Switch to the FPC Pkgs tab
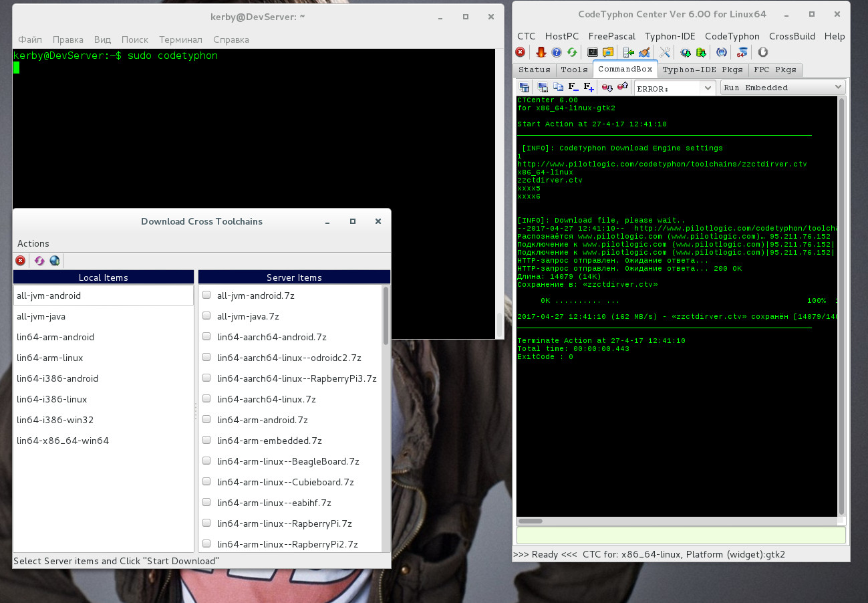Screen dimensions: 868x603 coord(775,70)
